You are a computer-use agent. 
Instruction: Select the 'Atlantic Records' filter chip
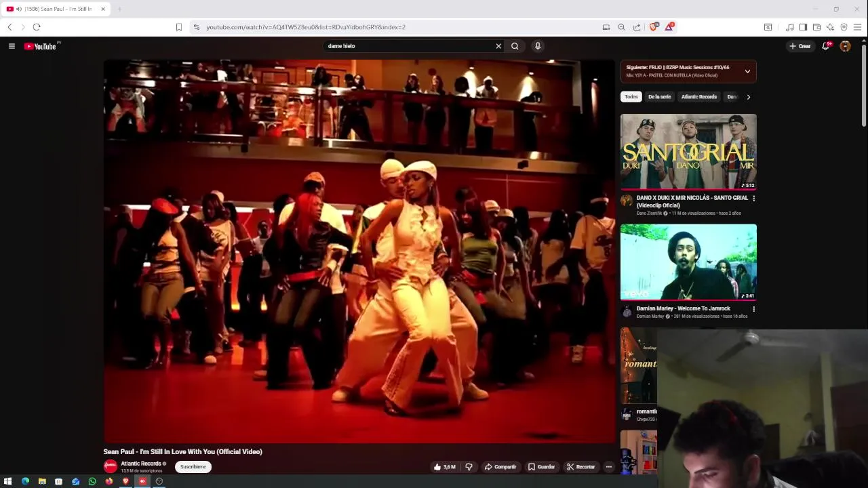698,97
